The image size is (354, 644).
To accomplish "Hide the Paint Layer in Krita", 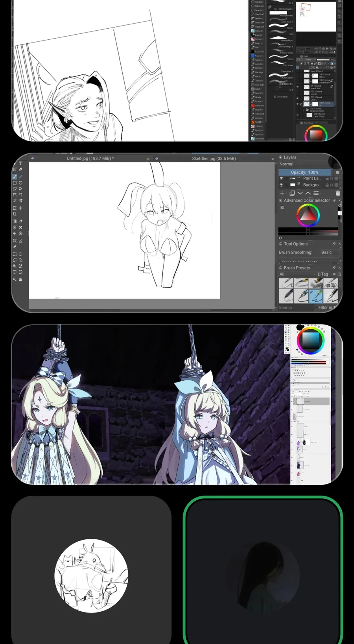I will [281, 178].
